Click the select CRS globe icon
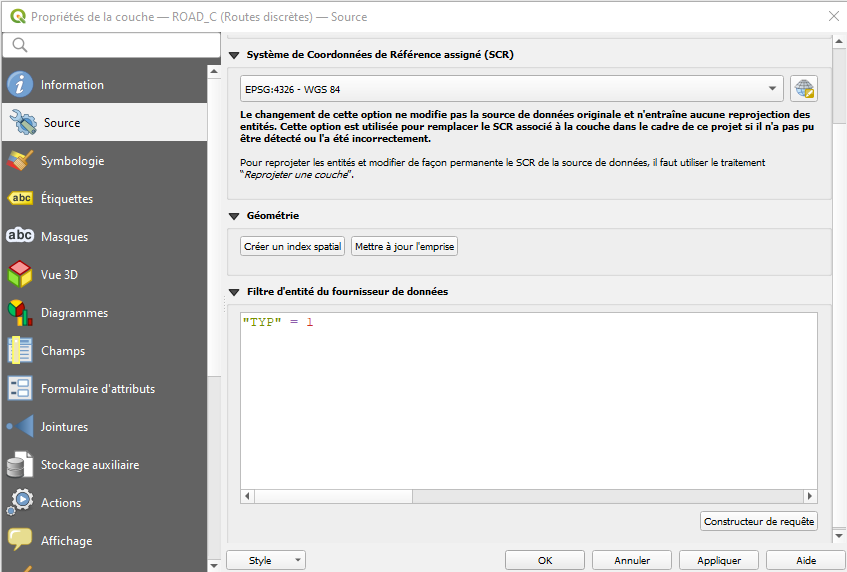The height and width of the screenshot is (572, 847). (x=803, y=89)
